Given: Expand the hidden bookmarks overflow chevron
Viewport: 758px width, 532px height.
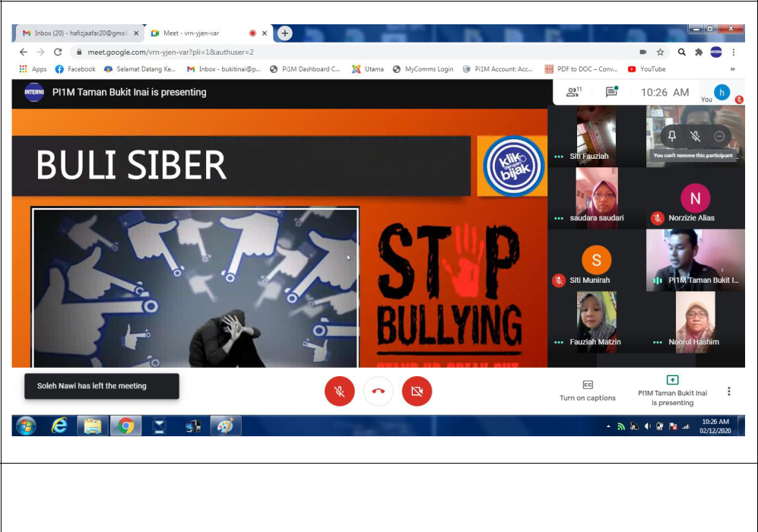Looking at the screenshot, I should 732,69.
